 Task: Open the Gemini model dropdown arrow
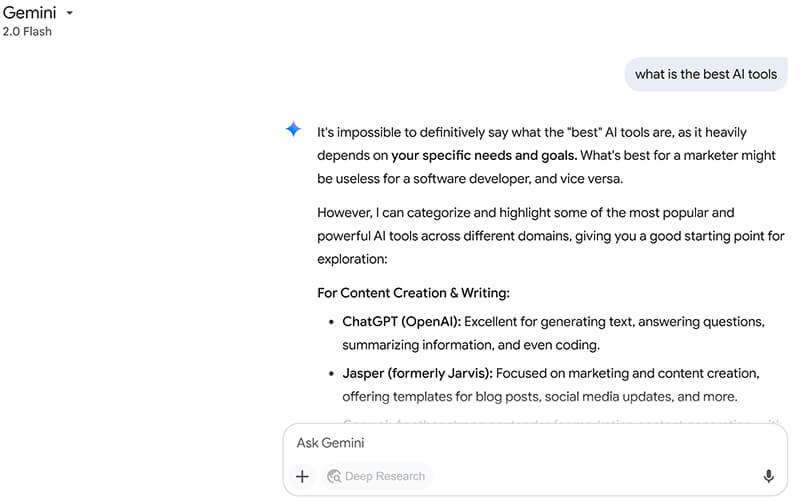(x=70, y=13)
